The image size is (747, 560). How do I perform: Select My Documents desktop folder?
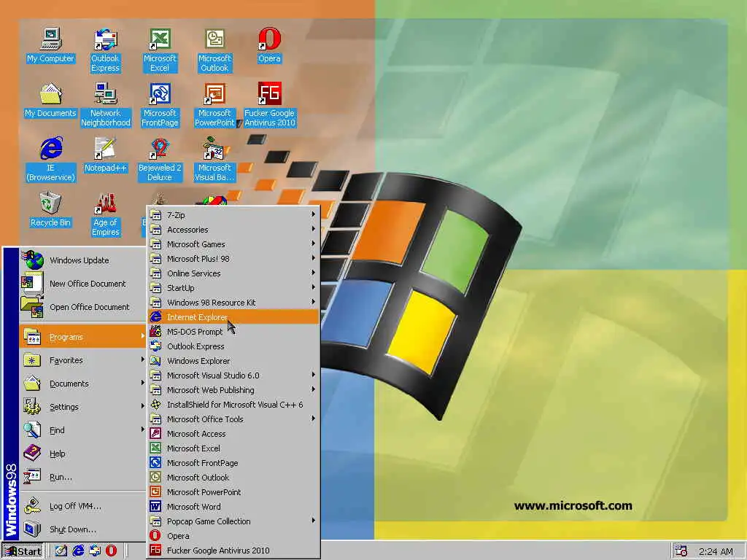pos(50,101)
